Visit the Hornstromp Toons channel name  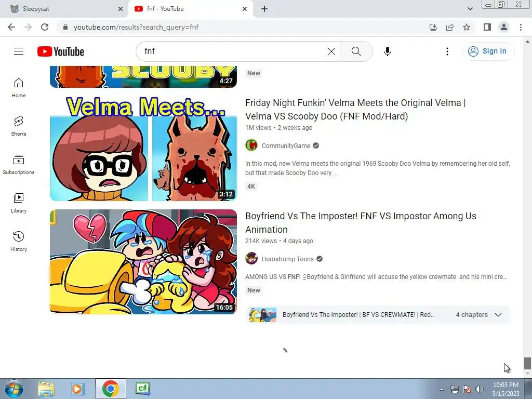pyautogui.click(x=288, y=259)
